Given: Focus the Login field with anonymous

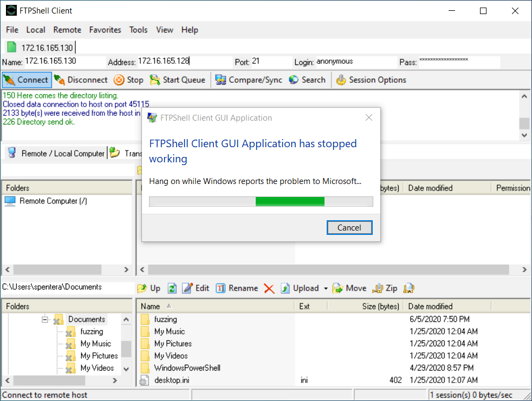Looking at the screenshot, I should [x=356, y=61].
